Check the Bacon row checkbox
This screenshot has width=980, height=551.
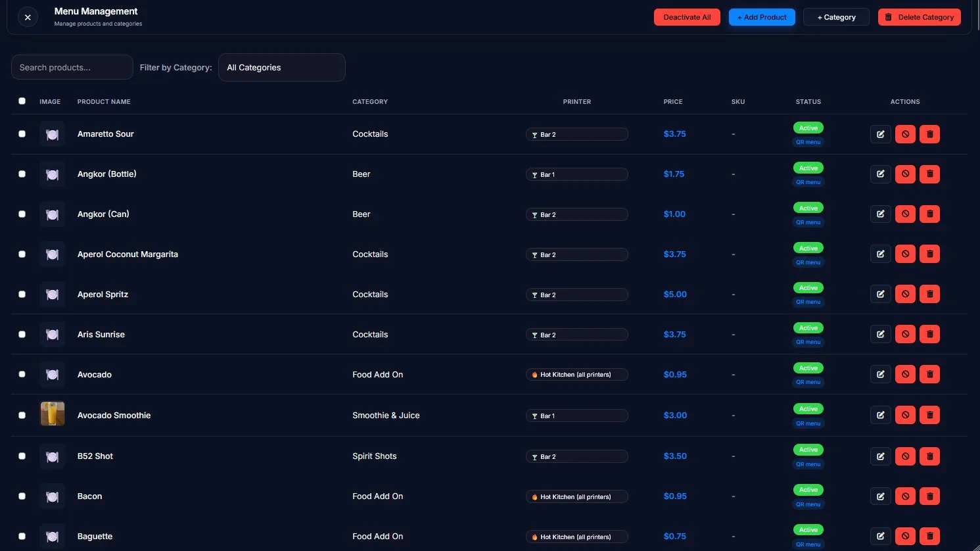(x=22, y=496)
